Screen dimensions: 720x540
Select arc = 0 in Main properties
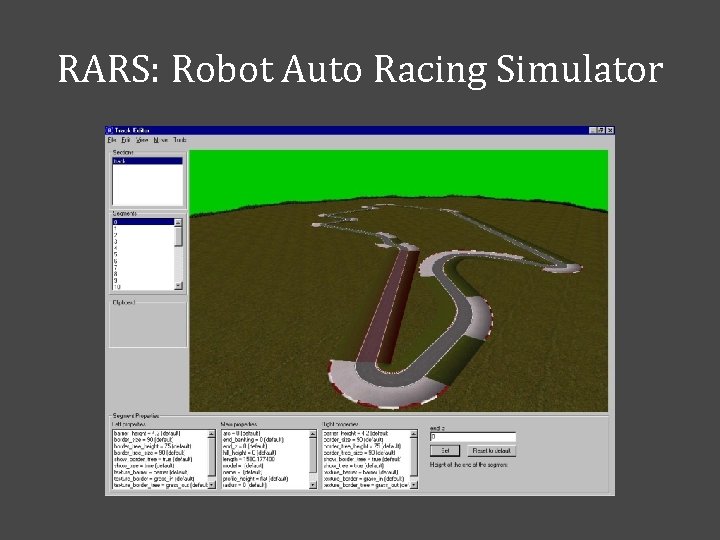tap(265, 433)
